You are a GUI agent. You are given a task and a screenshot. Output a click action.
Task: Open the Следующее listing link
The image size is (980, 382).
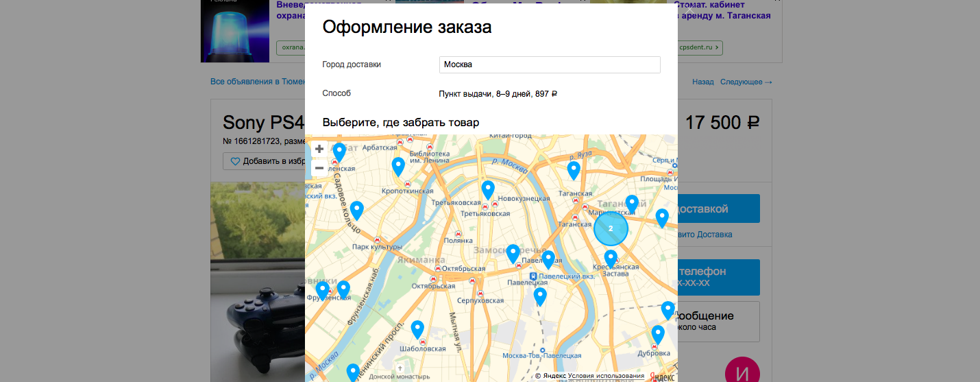(746, 82)
